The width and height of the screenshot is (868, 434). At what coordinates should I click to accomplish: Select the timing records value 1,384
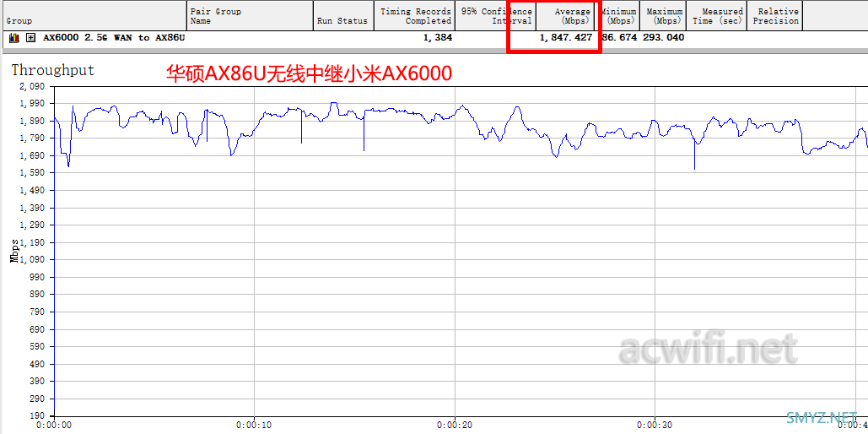(x=437, y=38)
